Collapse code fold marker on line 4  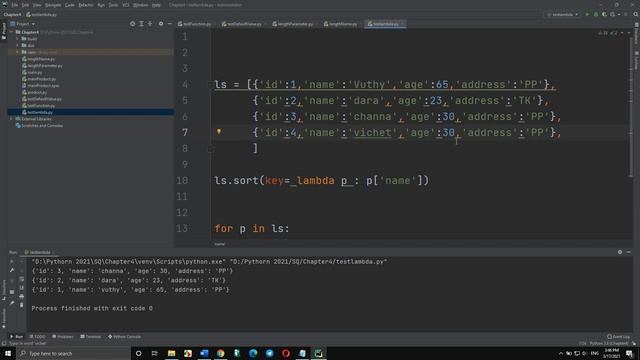[x=211, y=84]
